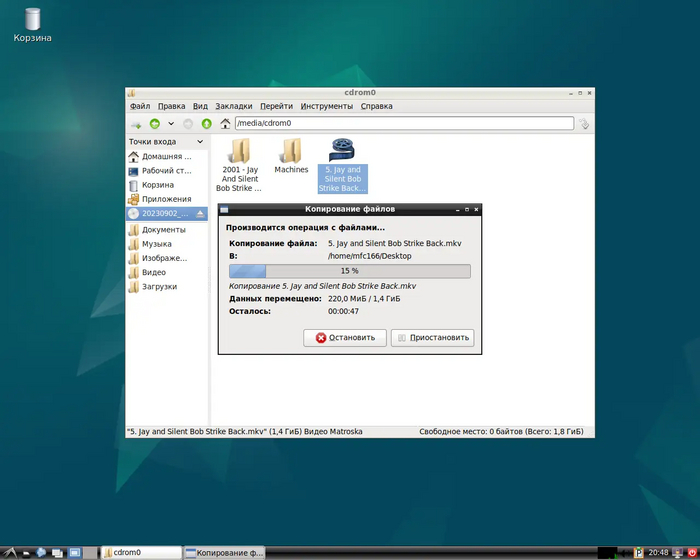Open the clipboard manager P icon in tray
Screen dimensions: 700x560
[639, 553]
